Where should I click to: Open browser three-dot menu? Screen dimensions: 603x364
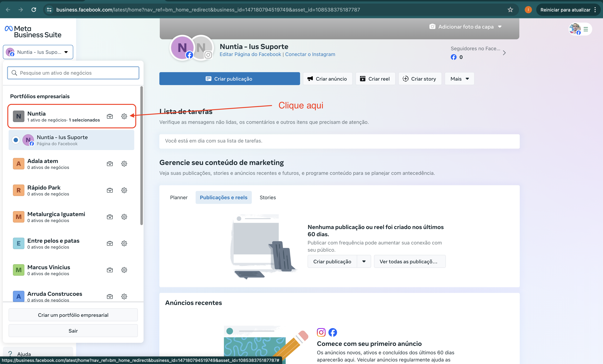(595, 10)
